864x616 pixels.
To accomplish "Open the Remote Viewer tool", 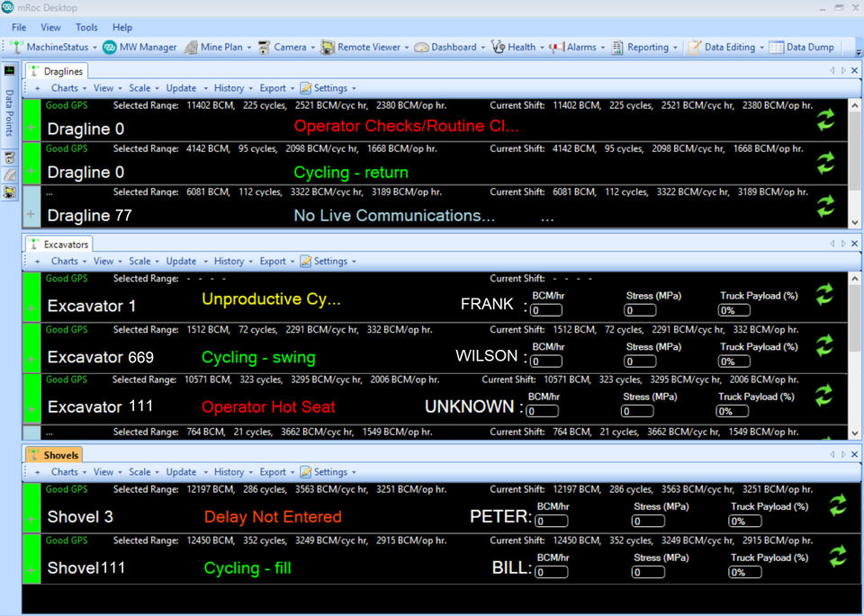I will point(364,48).
